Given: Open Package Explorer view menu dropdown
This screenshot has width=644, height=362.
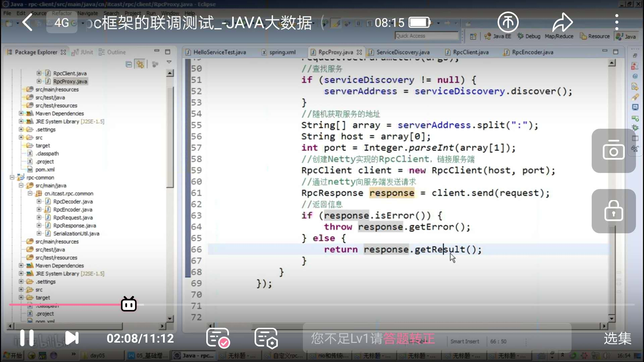Looking at the screenshot, I should coord(169,62).
